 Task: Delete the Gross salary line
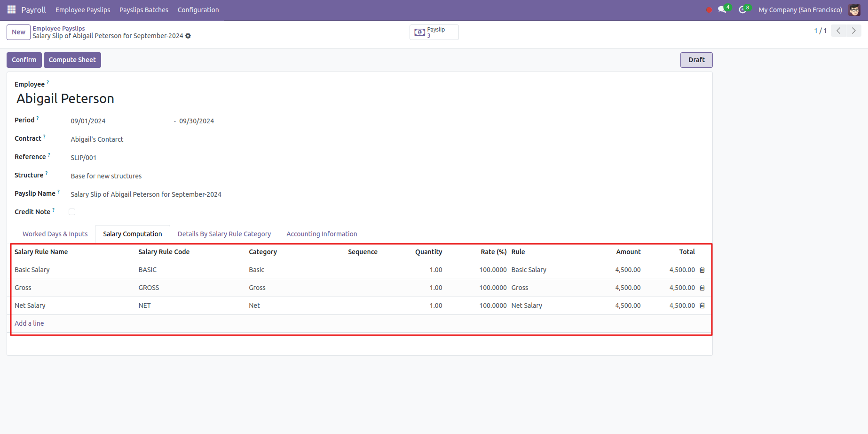click(x=702, y=288)
